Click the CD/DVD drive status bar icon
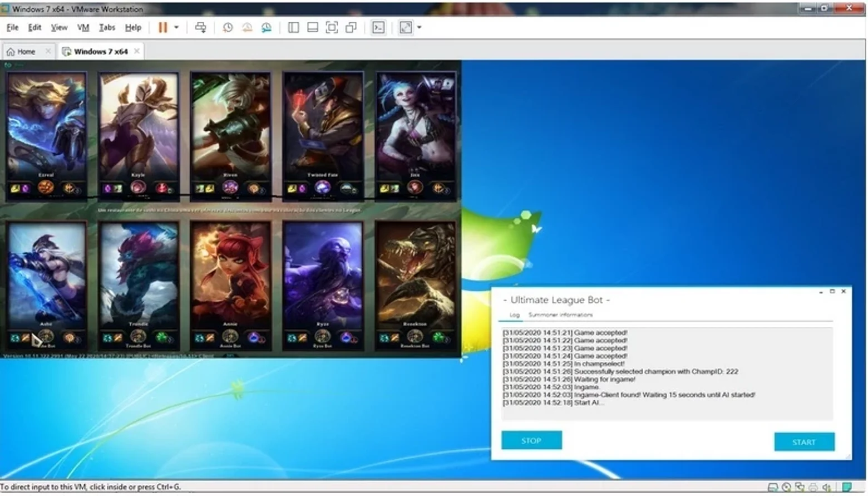Viewport: 868px width, 496px height. click(x=786, y=487)
